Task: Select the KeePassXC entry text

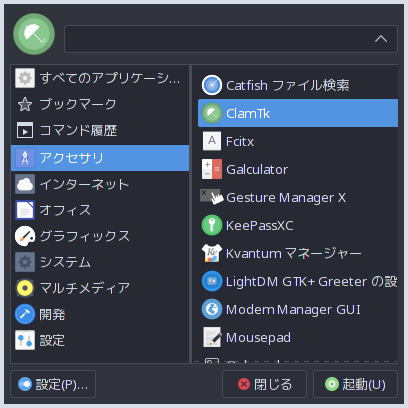Action: click(260, 226)
